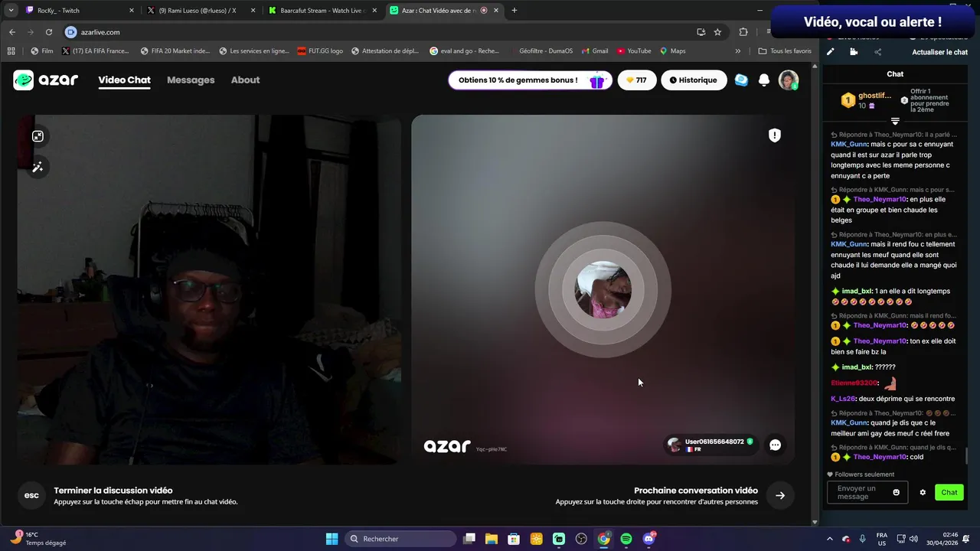Click the share icon in stream panel
980x551 pixels.
(x=877, y=52)
